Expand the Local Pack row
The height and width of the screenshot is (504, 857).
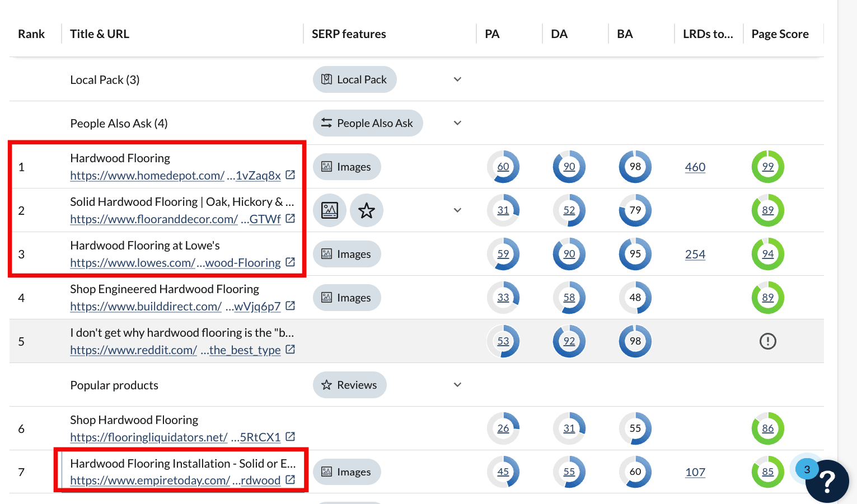click(457, 79)
